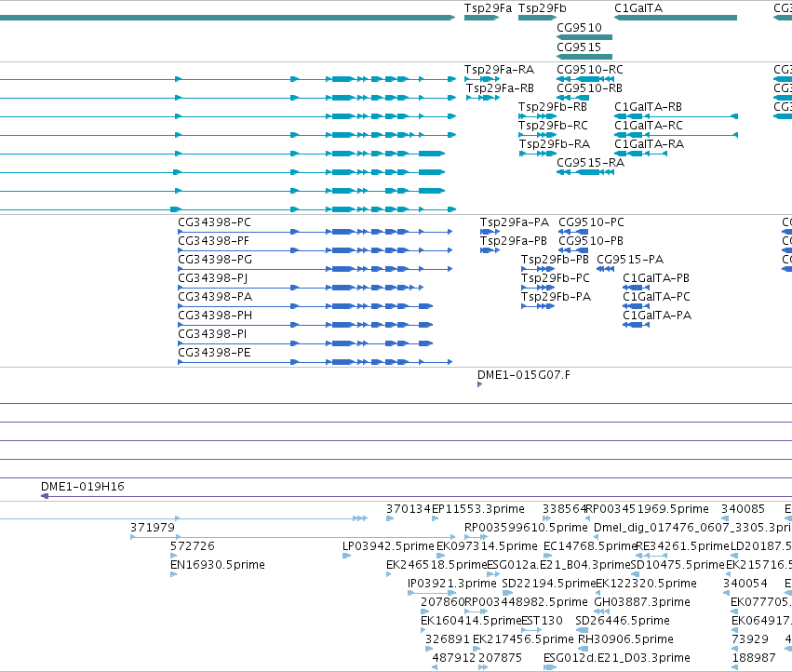Select C1GalTA-PB protein
792x672 pixels.
[637, 288]
